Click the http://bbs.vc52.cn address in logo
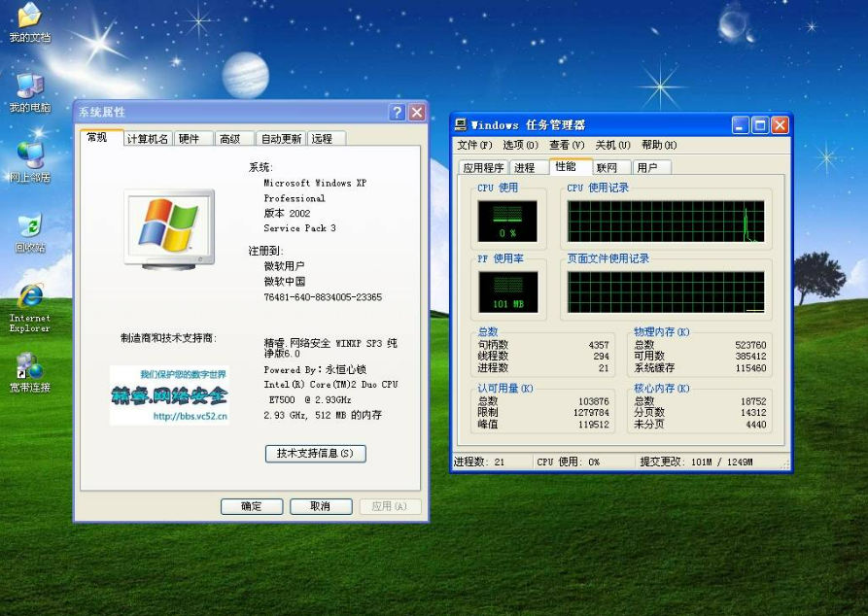The image size is (868, 616). pos(190,416)
